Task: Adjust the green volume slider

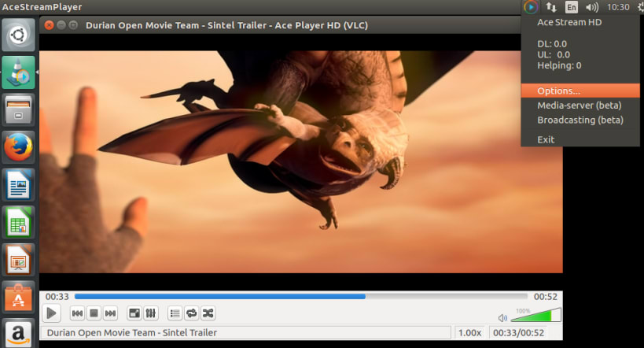Action: click(x=535, y=315)
